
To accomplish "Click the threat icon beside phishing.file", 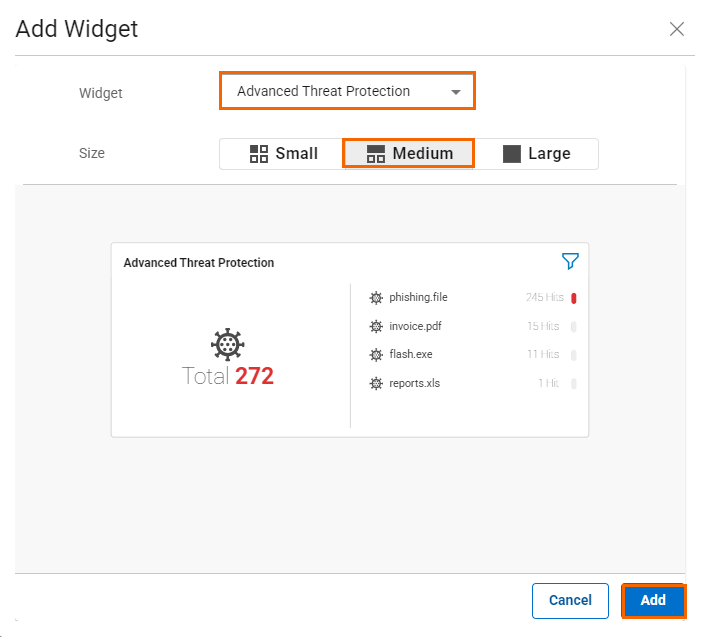I will tap(376, 298).
